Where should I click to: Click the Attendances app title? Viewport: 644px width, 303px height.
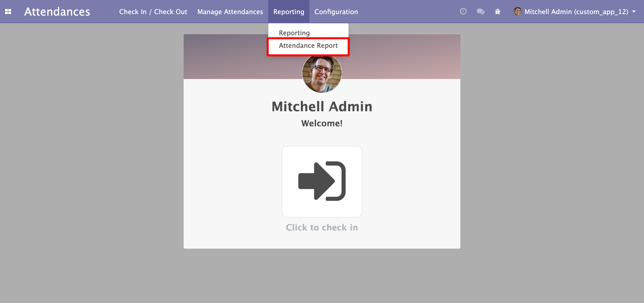coord(57,12)
